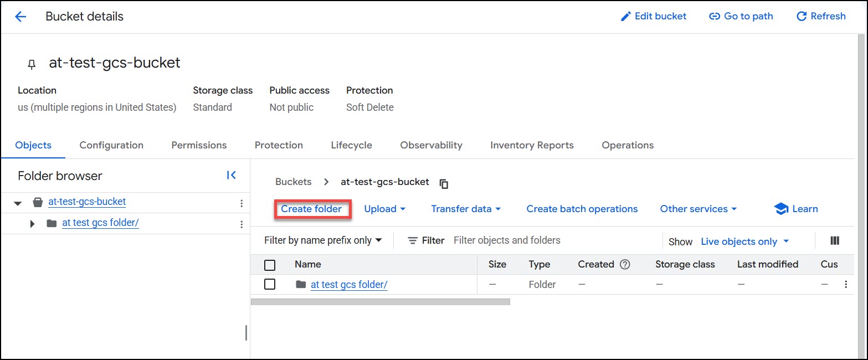868x360 pixels.
Task: Open the Observability tab
Action: (x=431, y=145)
